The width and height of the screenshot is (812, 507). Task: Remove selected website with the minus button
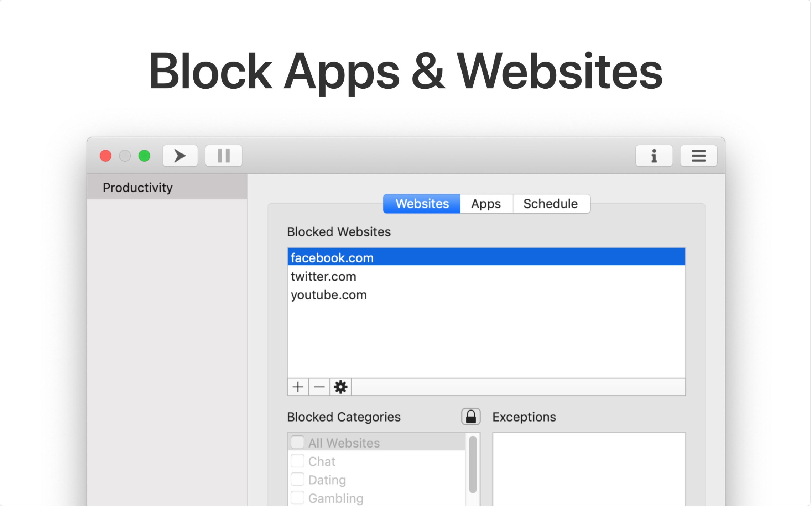319,387
